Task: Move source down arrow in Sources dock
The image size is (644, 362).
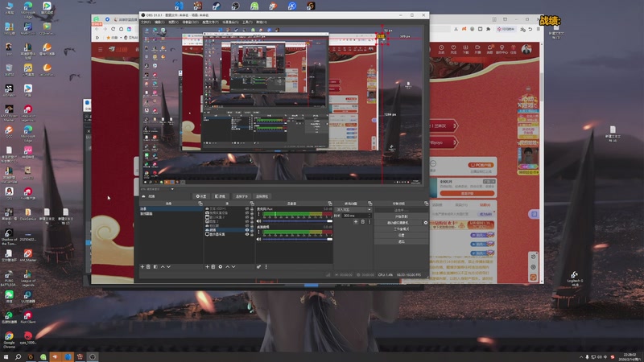Action: pyautogui.click(x=233, y=267)
